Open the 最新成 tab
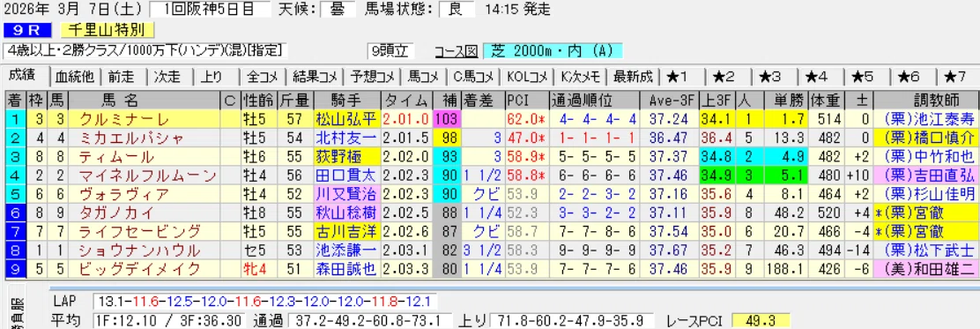This screenshot has width=980, height=329. click(633, 77)
